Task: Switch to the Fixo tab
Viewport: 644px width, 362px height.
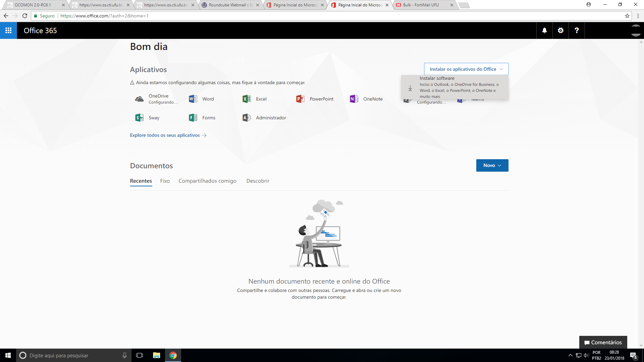Action: 165,181
